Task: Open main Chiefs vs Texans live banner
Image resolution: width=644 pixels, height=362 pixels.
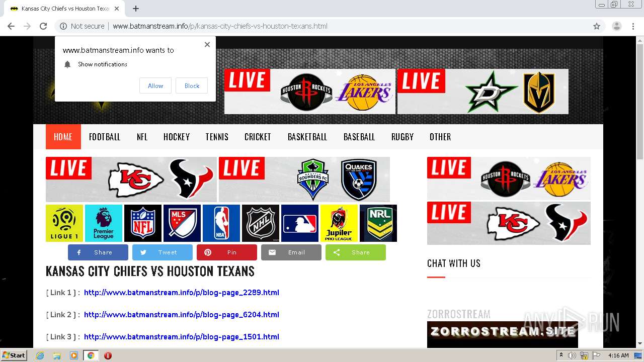Action: coord(131,179)
